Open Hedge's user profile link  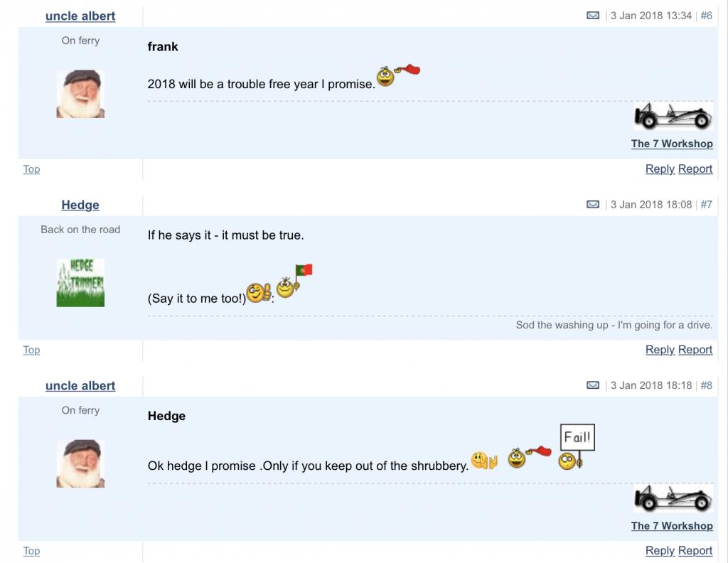(80, 205)
